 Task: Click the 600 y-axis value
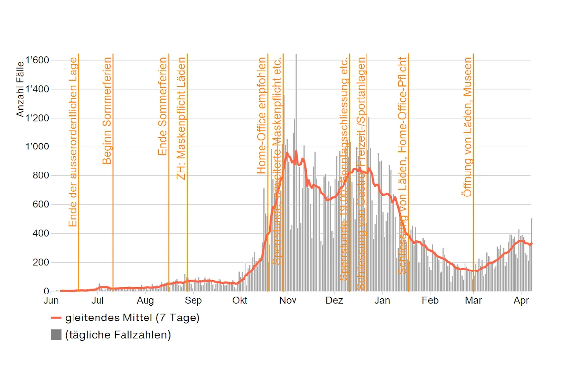click(x=41, y=205)
